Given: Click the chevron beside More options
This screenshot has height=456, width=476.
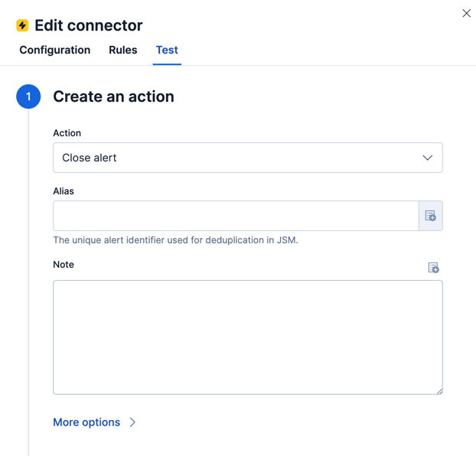Looking at the screenshot, I should [132, 422].
